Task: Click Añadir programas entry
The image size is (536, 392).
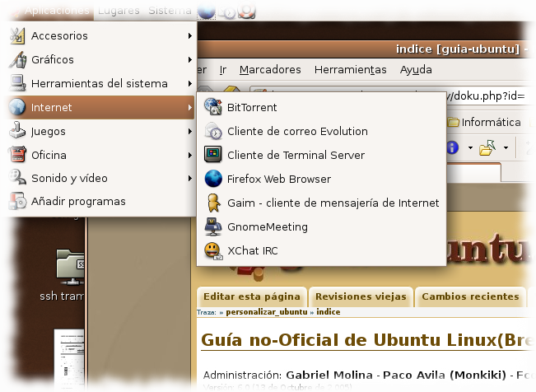Action: click(x=78, y=201)
